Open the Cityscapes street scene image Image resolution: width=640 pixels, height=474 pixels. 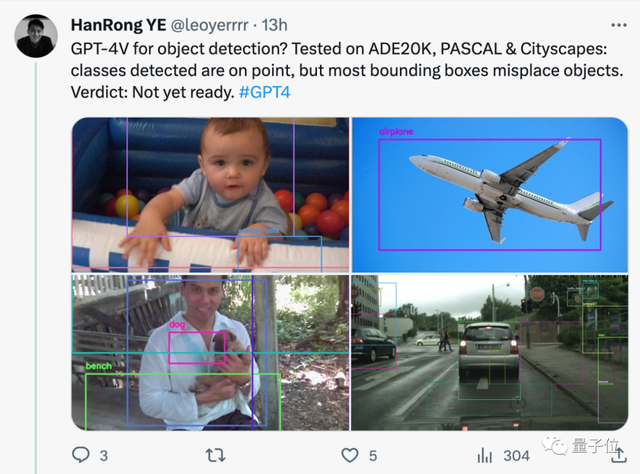pos(490,352)
